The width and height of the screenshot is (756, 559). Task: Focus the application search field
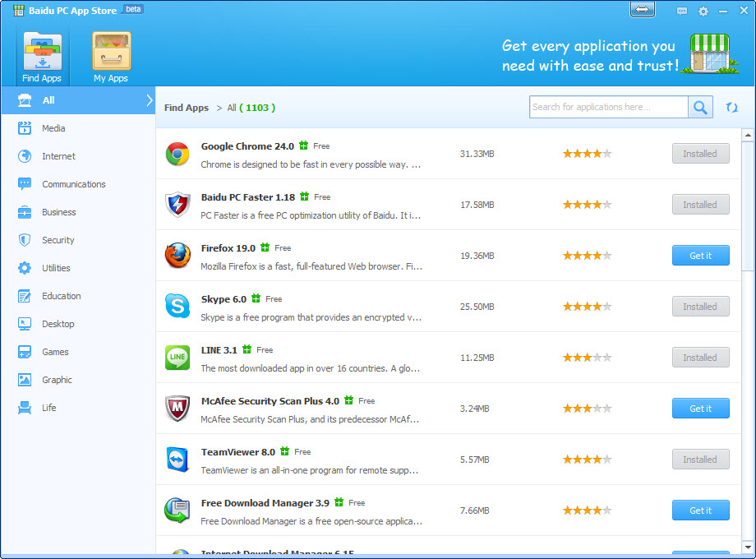(608, 107)
